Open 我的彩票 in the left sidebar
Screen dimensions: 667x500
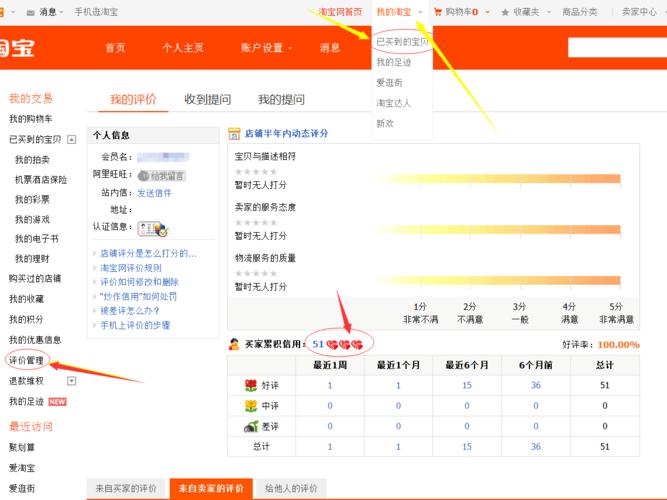(x=32, y=200)
